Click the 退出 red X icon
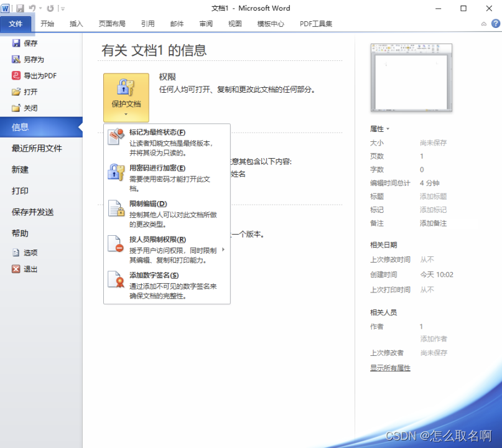The height and width of the screenshot is (448, 502). [x=16, y=269]
